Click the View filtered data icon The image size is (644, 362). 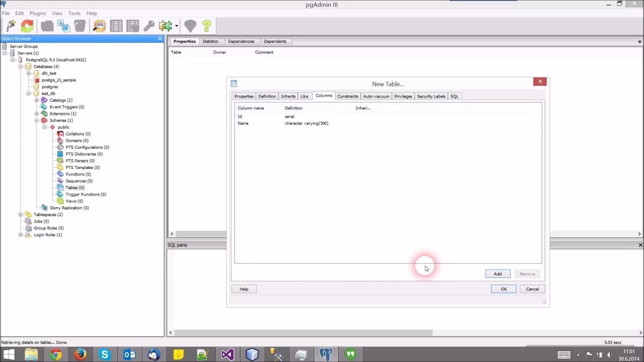click(x=133, y=26)
